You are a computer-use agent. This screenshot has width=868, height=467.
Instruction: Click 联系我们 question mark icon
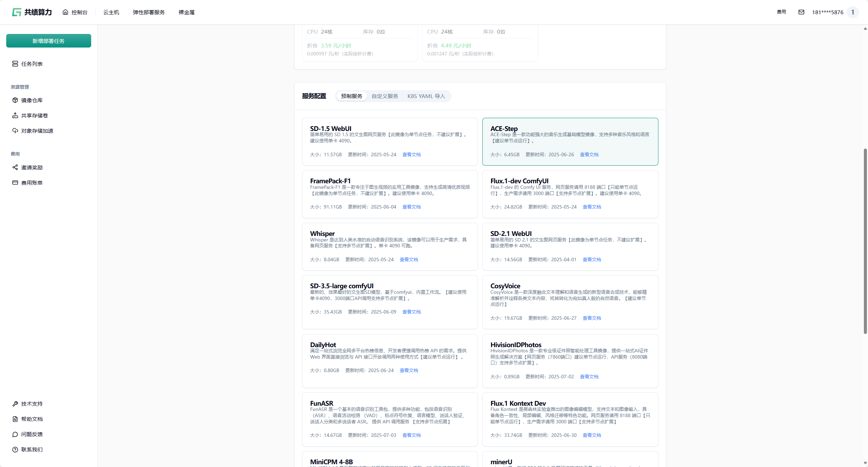pyautogui.click(x=15, y=449)
